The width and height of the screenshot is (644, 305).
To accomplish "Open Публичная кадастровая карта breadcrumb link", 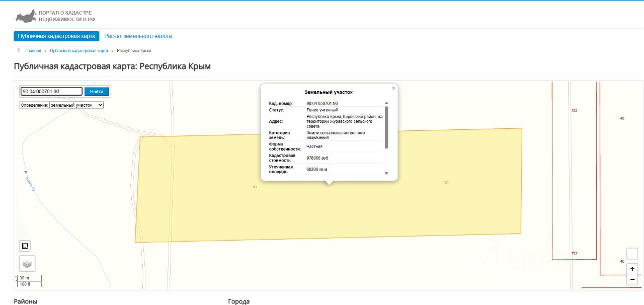I will click(x=79, y=51).
